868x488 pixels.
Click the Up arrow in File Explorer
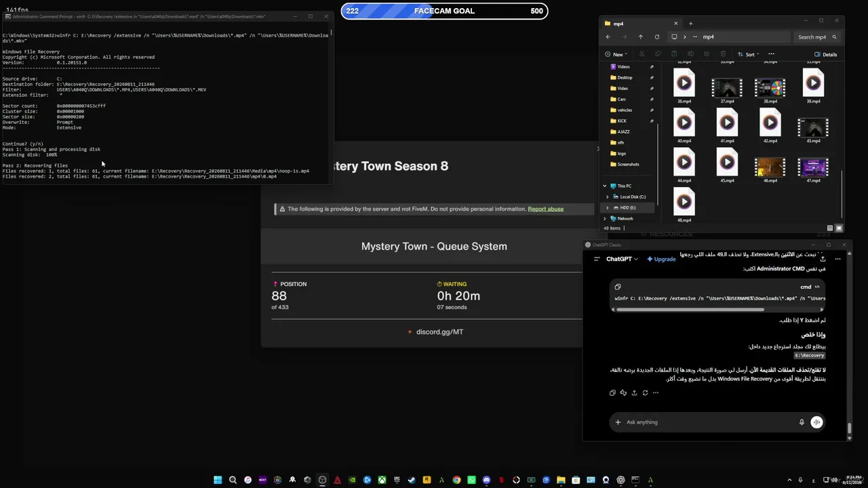tap(640, 37)
